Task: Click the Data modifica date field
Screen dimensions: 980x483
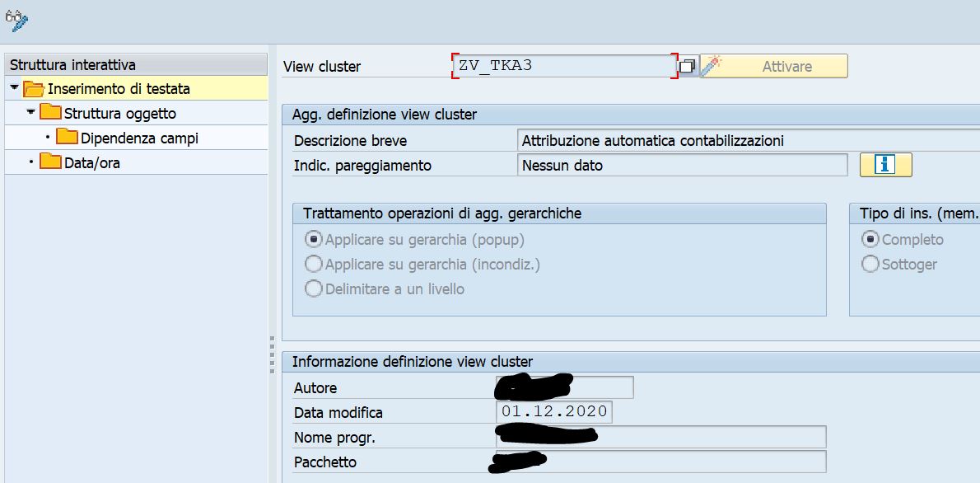Action: (555, 412)
